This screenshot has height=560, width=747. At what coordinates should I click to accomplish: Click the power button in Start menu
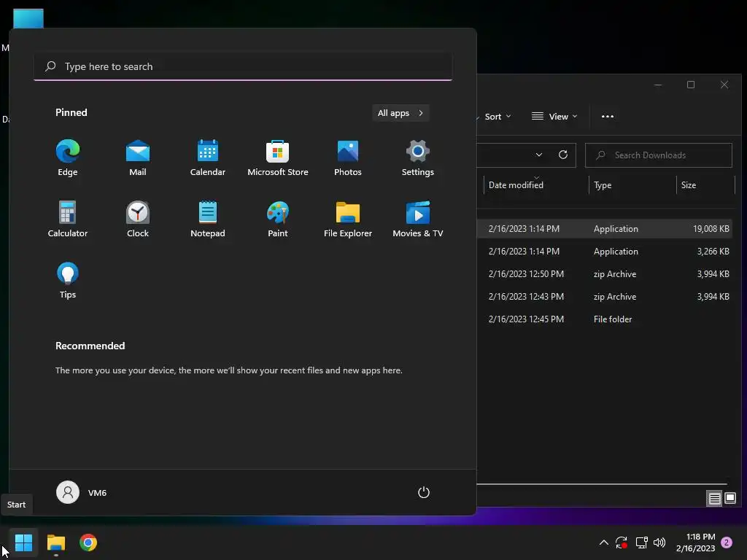pyautogui.click(x=424, y=492)
